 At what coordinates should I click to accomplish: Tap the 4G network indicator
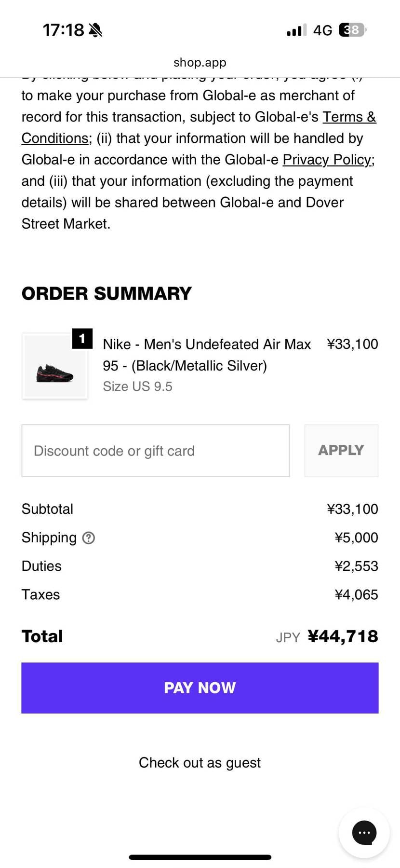click(x=322, y=31)
